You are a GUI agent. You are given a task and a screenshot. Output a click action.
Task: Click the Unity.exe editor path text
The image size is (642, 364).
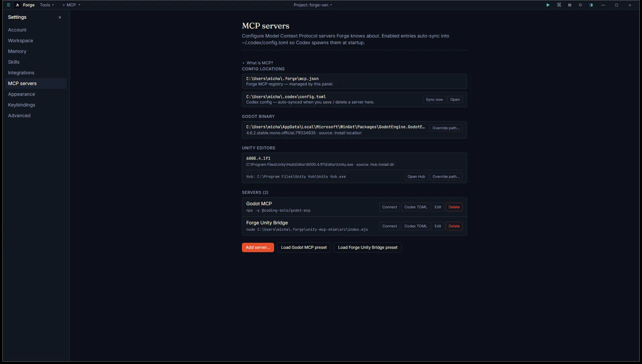300,164
